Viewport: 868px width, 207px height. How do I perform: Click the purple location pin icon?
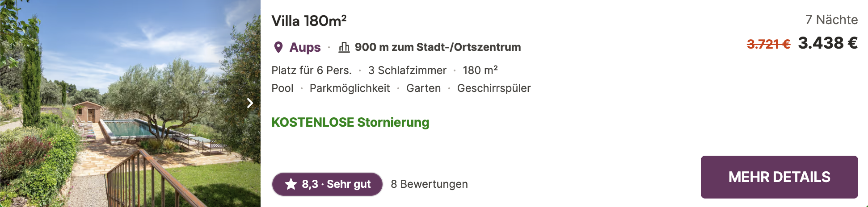[x=278, y=47]
